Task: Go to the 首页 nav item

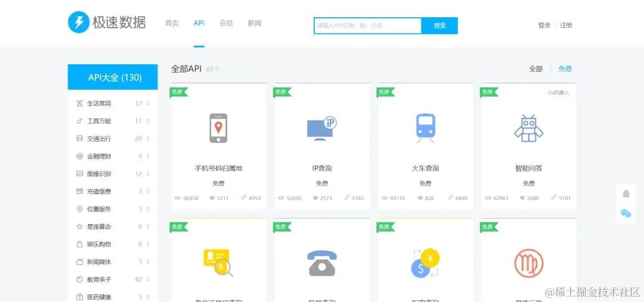Action: click(x=172, y=23)
